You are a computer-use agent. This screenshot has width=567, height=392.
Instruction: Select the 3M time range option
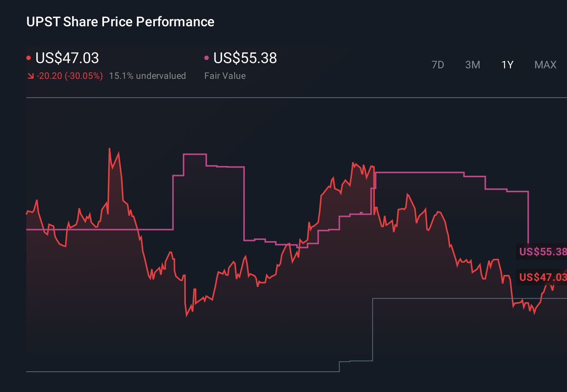(x=472, y=65)
